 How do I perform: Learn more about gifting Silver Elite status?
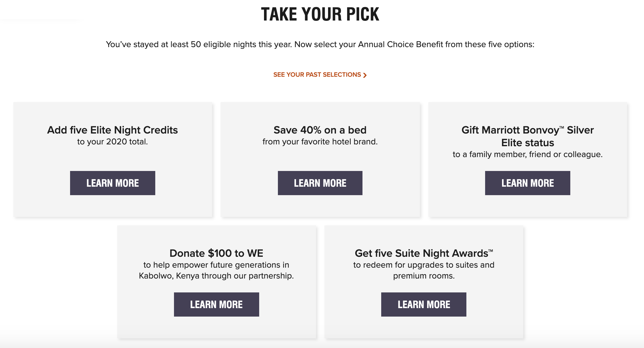point(527,183)
